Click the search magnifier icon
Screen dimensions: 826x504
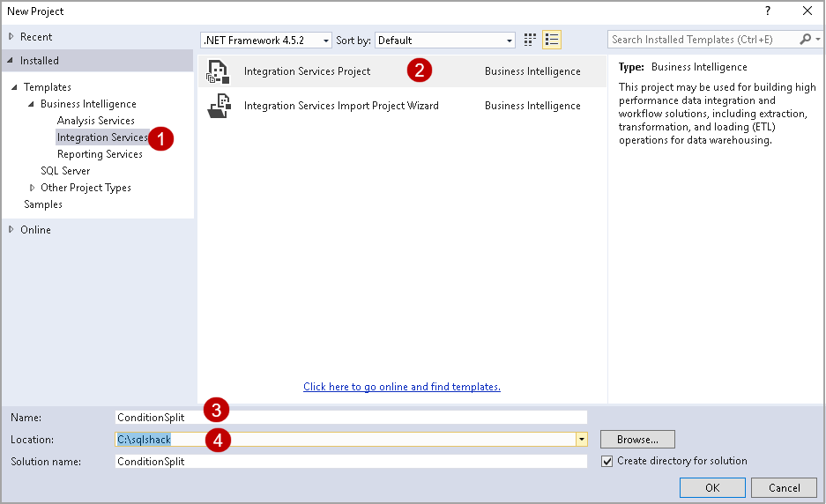coord(805,40)
